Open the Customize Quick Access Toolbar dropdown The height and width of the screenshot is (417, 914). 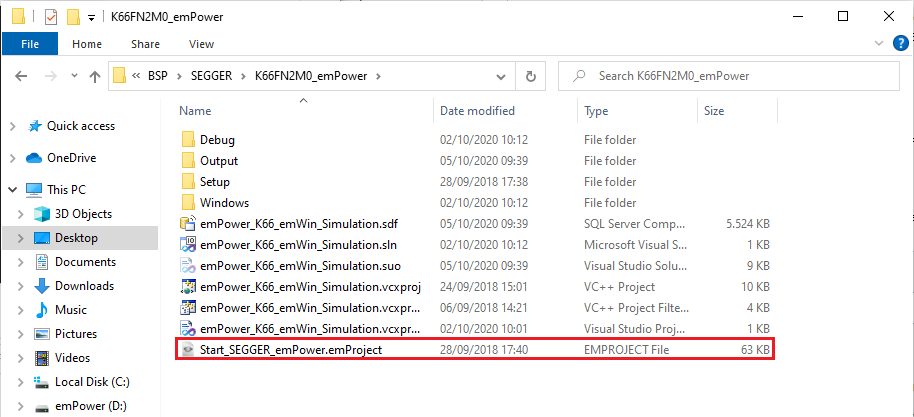[91, 17]
